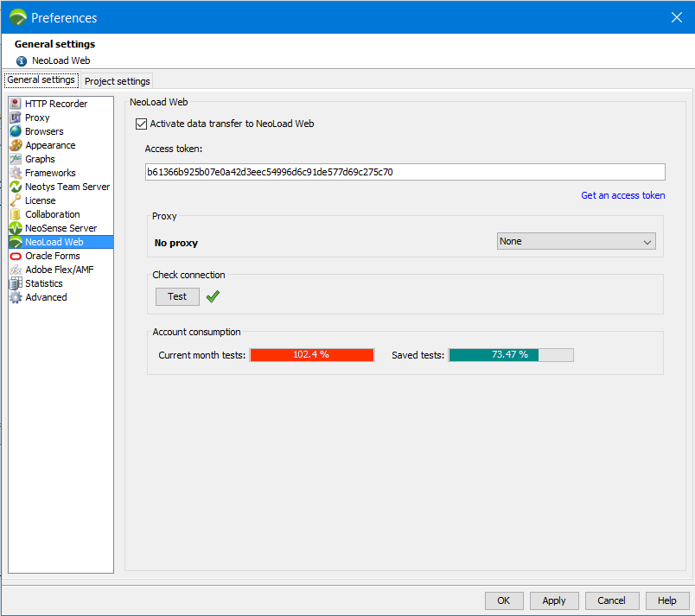Select the Browsers globe icon

pyautogui.click(x=16, y=131)
